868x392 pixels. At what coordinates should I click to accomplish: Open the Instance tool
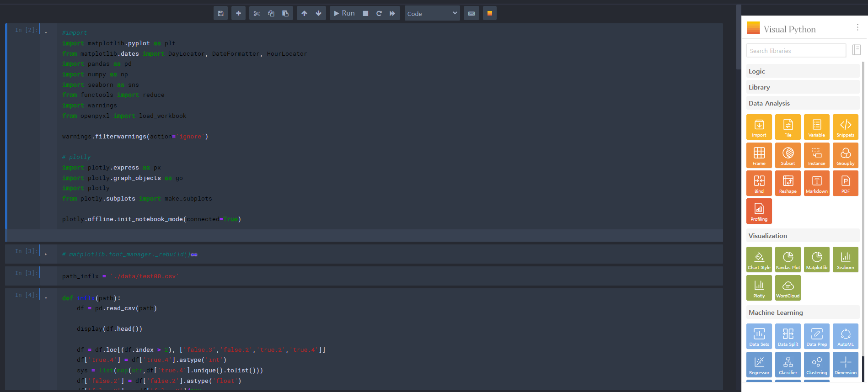click(x=817, y=155)
